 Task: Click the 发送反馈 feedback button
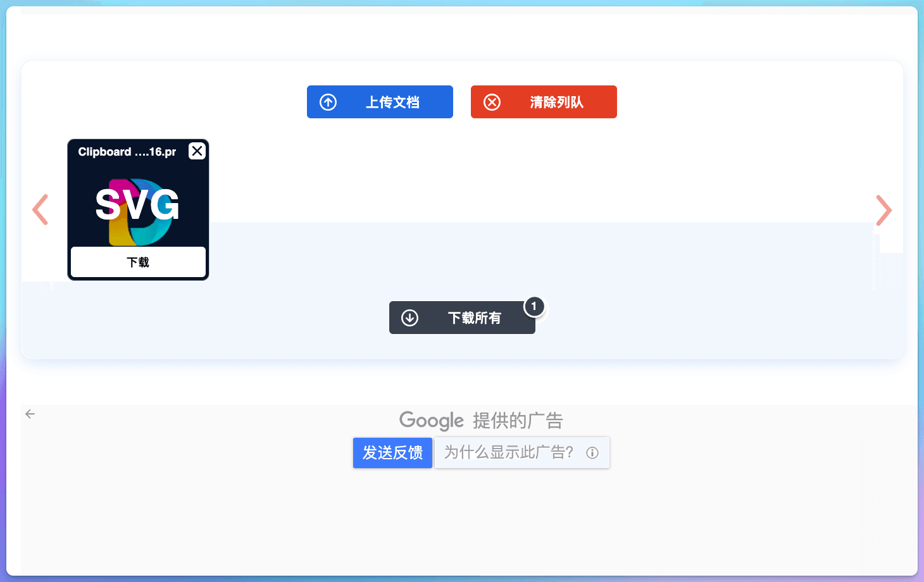click(x=392, y=452)
